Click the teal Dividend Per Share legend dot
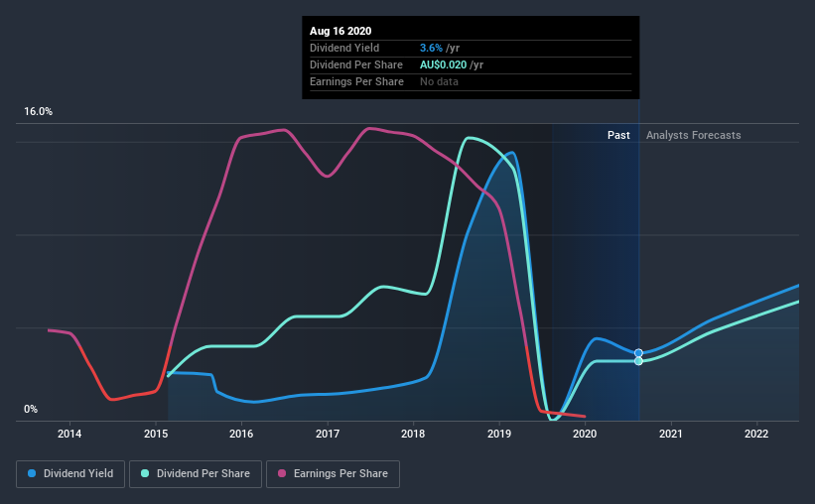 pos(145,473)
